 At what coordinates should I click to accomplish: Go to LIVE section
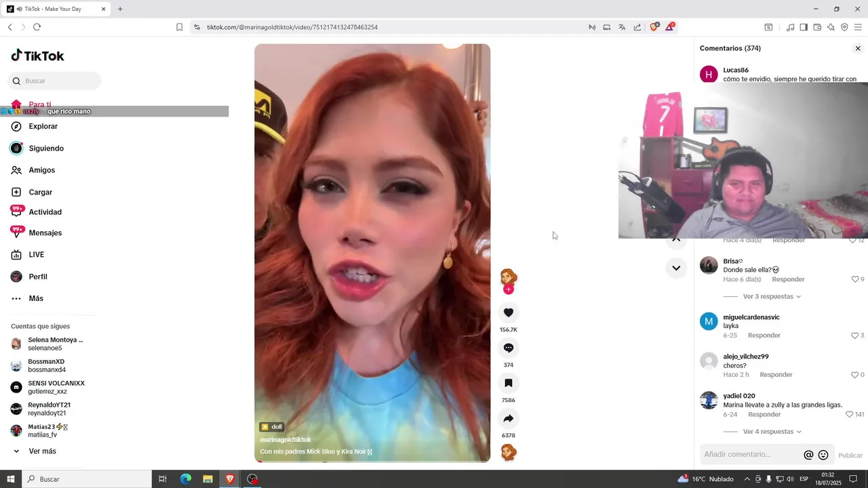(x=37, y=255)
